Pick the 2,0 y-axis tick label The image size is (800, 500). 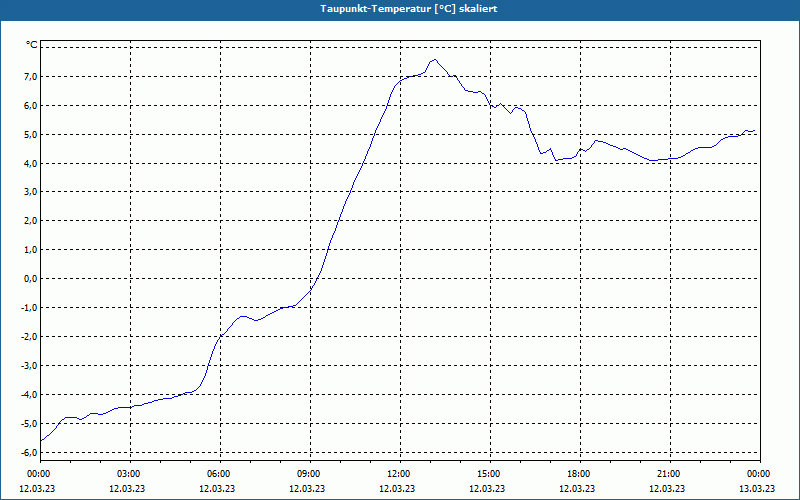[30, 221]
